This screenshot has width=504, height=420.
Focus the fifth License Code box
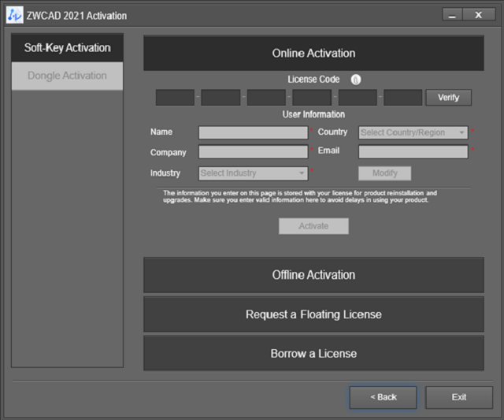358,98
